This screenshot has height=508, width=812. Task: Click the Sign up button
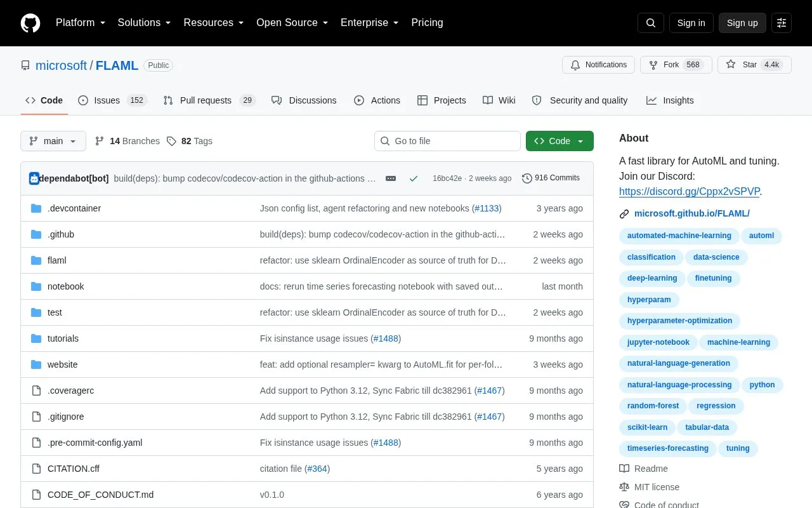pos(742,23)
